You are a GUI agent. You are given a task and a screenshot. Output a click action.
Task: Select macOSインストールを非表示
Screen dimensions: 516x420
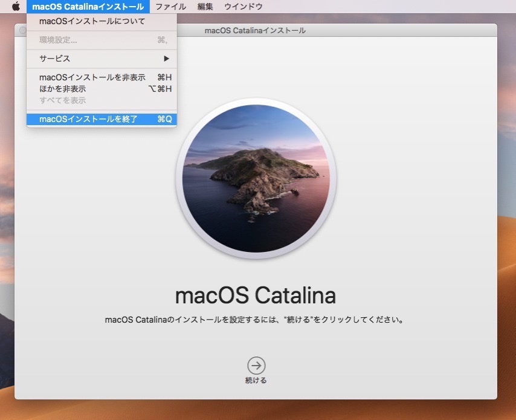(x=102, y=77)
